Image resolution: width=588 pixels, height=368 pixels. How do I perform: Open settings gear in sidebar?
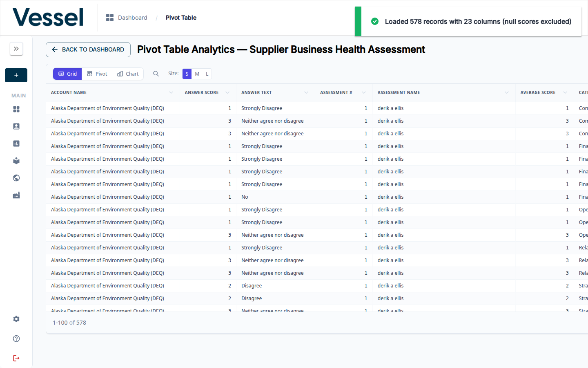tap(16, 319)
